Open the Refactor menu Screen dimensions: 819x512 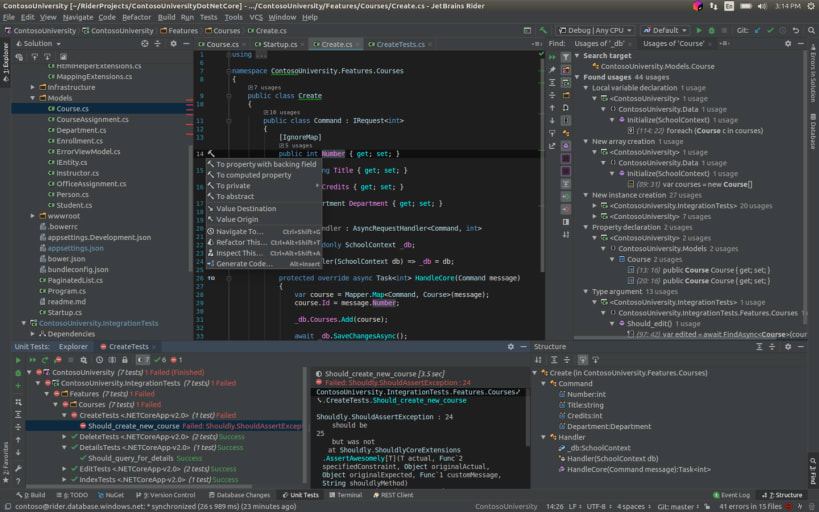pos(136,17)
